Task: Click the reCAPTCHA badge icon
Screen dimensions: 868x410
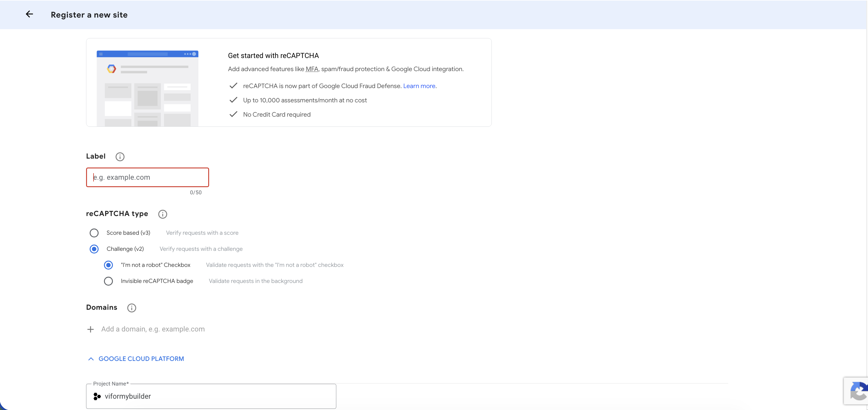Action: (x=858, y=391)
